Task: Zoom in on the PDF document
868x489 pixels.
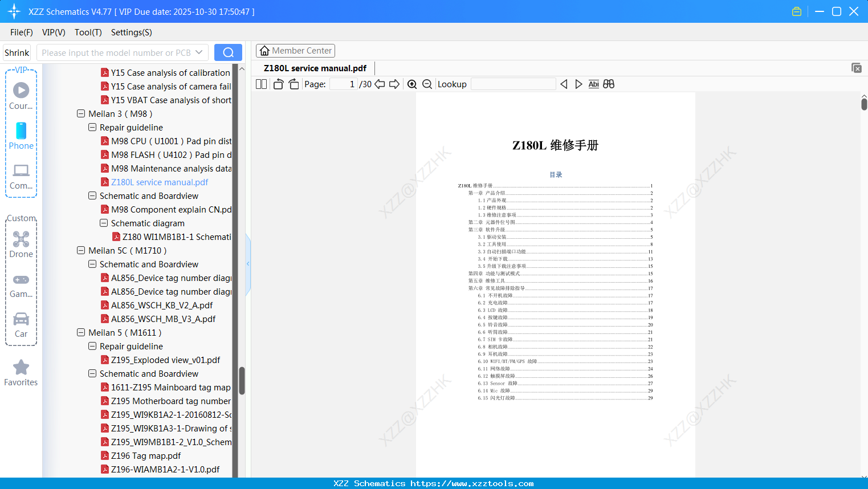Action: 411,84
